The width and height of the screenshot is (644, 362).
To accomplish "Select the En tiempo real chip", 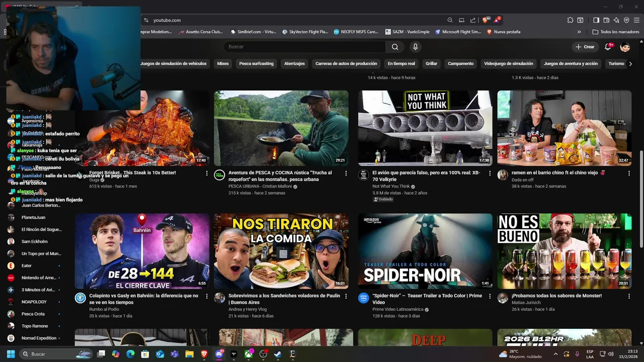I will coord(401,64).
